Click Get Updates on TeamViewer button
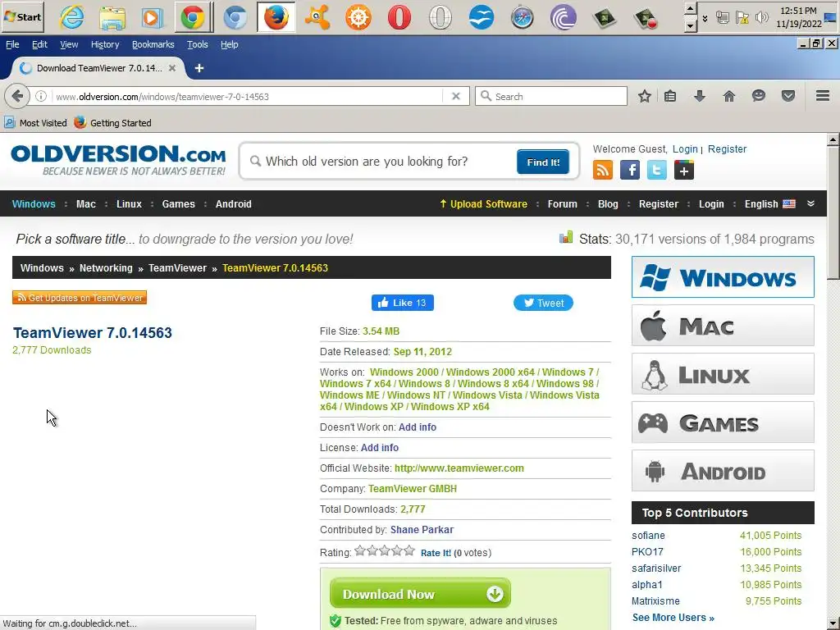 pyautogui.click(x=80, y=297)
